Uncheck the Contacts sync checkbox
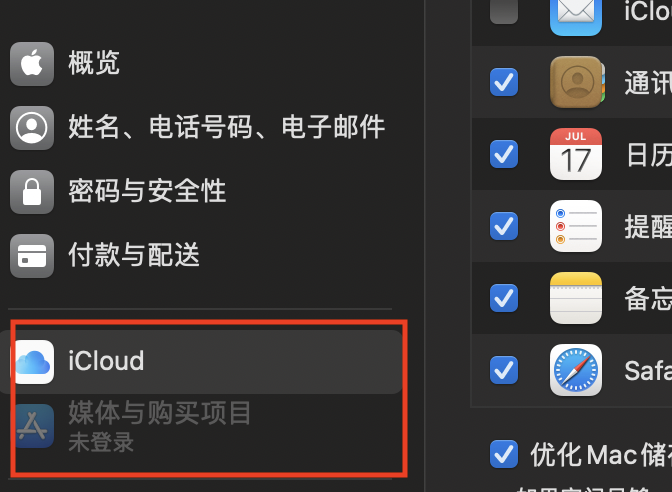 [x=504, y=82]
